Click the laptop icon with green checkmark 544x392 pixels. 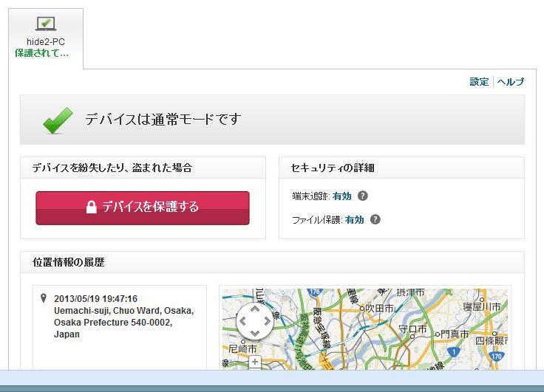[x=46, y=24]
